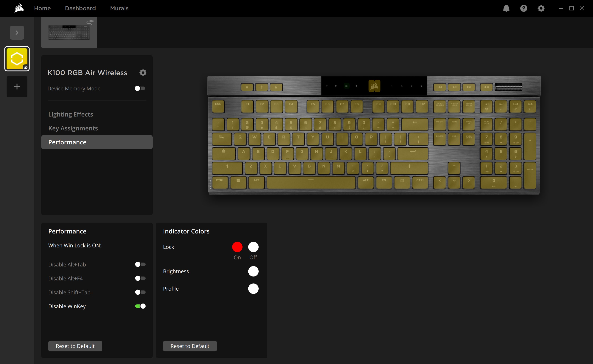Click the 'Indicator Colors' heading
This screenshot has width=593, height=364.
point(186,231)
